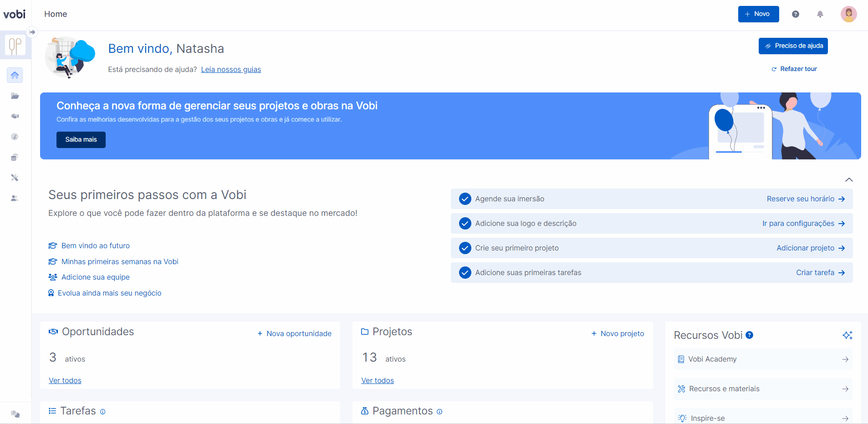
Task: Click Nova oportunidade
Action: pos(295,334)
